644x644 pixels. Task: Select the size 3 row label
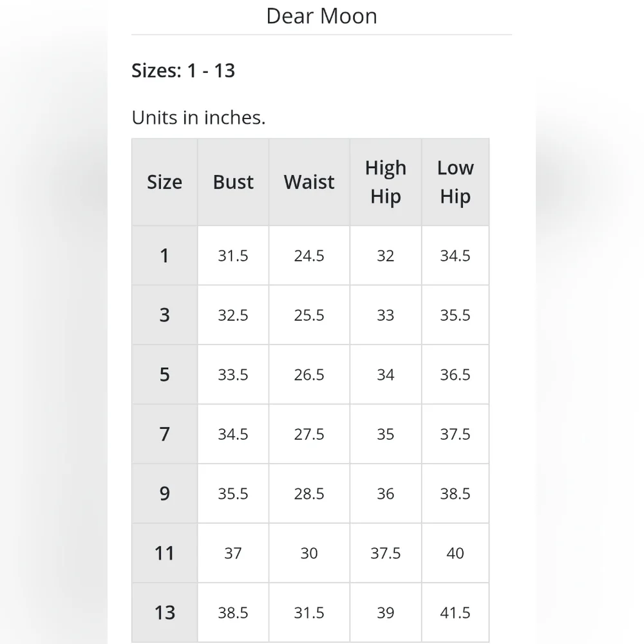(165, 315)
